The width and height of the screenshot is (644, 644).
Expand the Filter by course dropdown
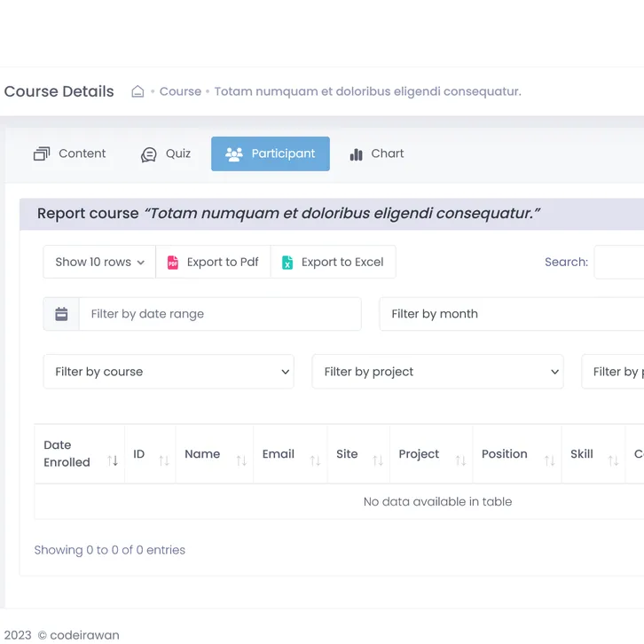click(169, 372)
